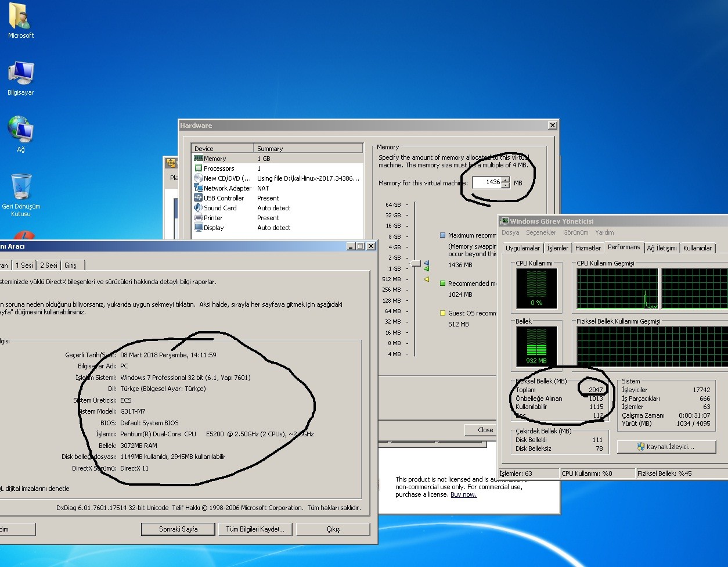The width and height of the screenshot is (728, 567).
Task: Open the Seçenekler menu in Task Manager
Action: (x=541, y=232)
